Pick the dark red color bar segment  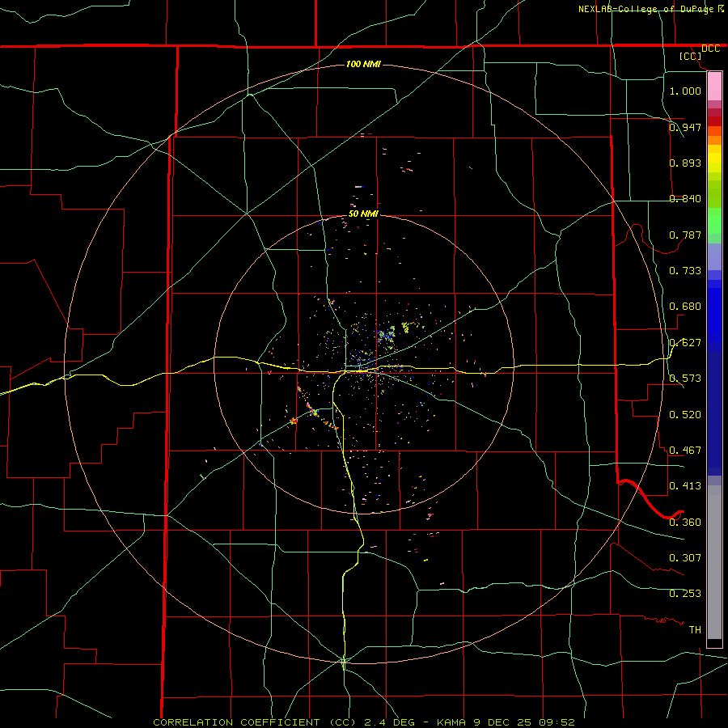point(714,121)
